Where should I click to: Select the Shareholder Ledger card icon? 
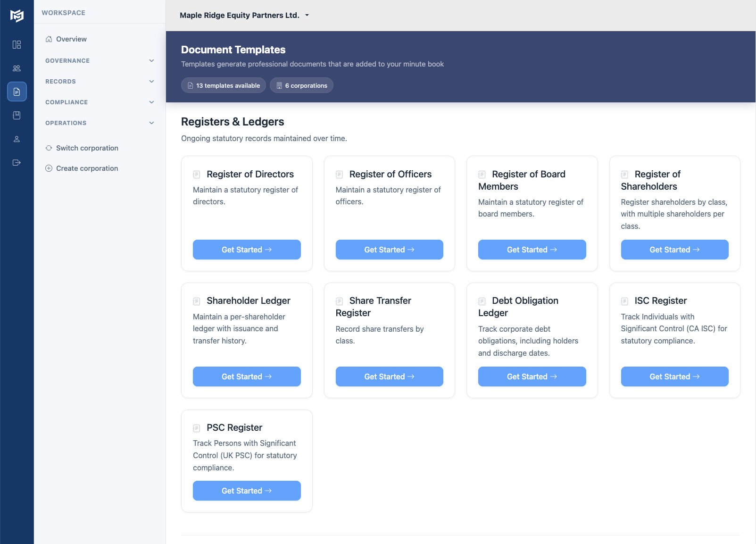pyautogui.click(x=197, y=300)
